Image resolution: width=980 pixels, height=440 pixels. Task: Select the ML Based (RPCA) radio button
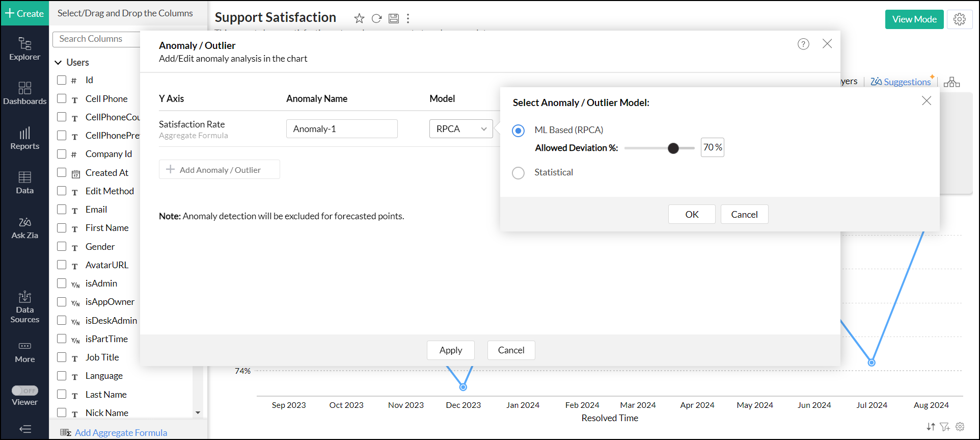point(519,131)
